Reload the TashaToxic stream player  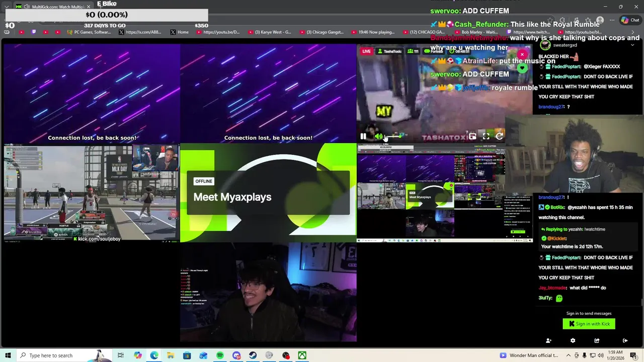coord(499,136)
